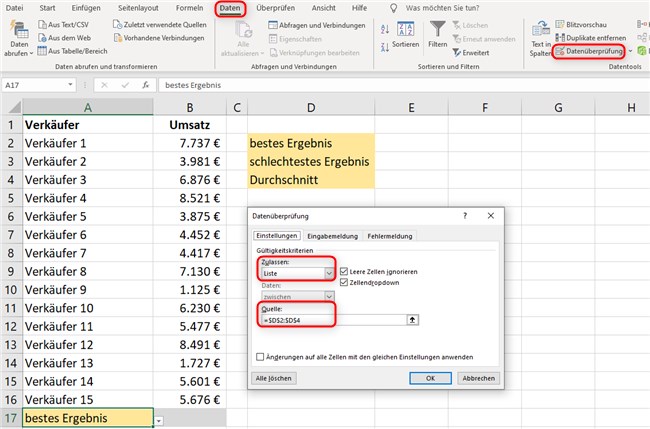Select cell 'schlechtestes Ergebnis'

311,161
